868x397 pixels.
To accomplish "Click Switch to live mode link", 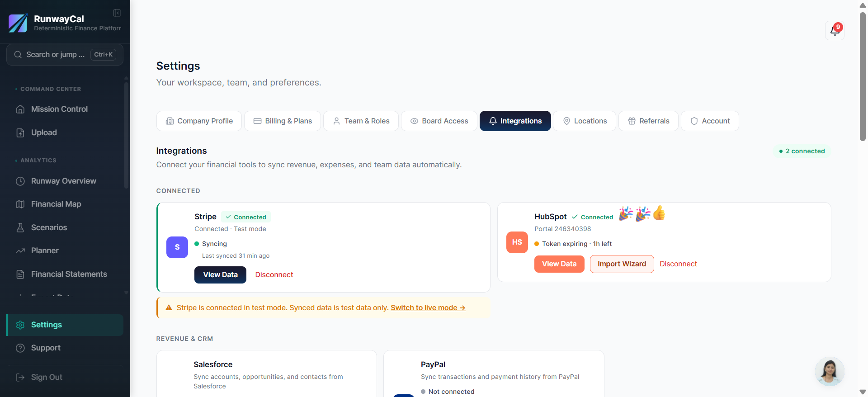I will (x=428, y=308).
